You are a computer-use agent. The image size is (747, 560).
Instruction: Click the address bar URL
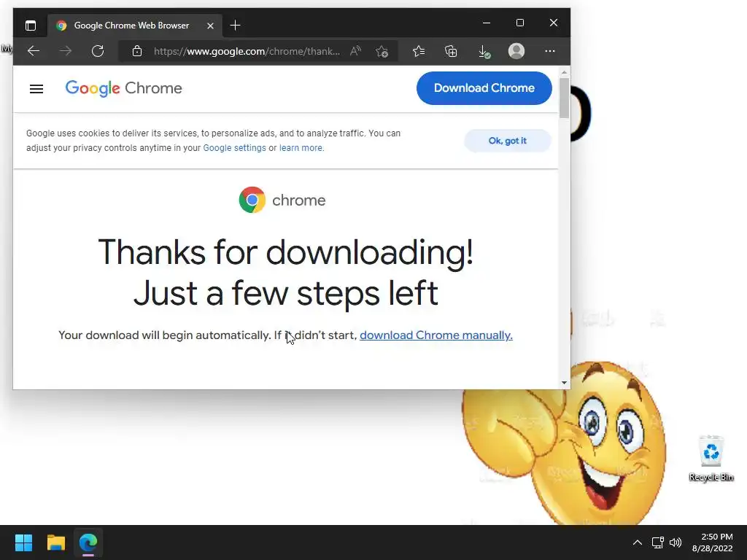[247, 51]
